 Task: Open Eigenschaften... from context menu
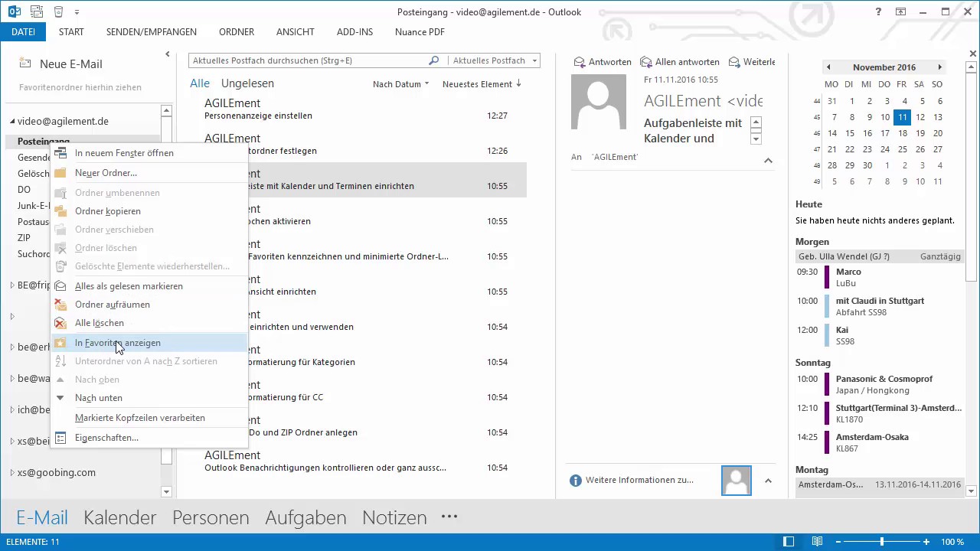pos(149,438)
